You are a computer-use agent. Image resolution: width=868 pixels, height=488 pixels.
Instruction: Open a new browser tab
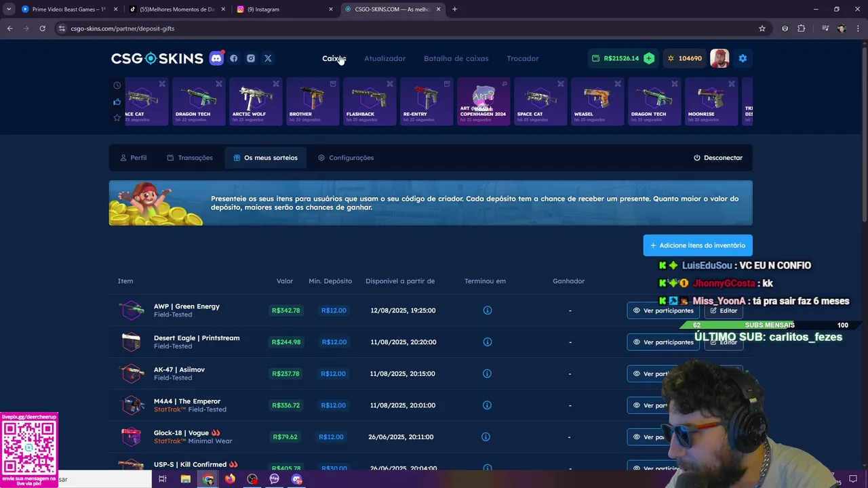click(454, 9)
